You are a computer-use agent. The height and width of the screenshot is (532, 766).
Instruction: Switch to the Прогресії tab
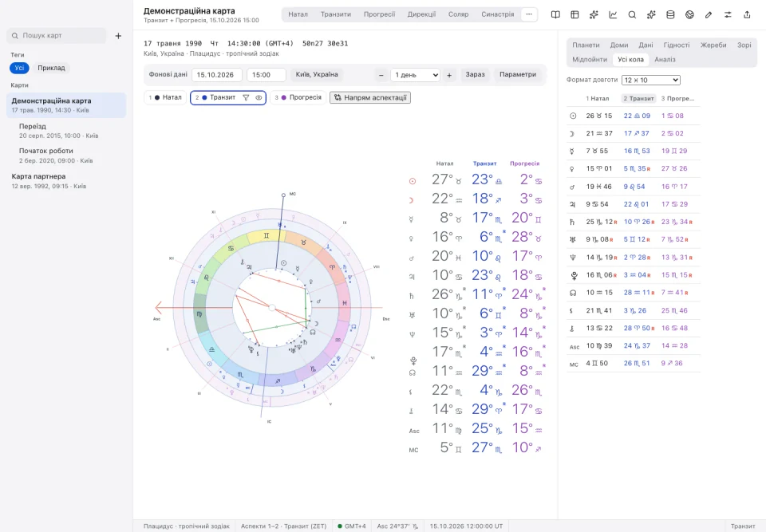tap(379, 14)
